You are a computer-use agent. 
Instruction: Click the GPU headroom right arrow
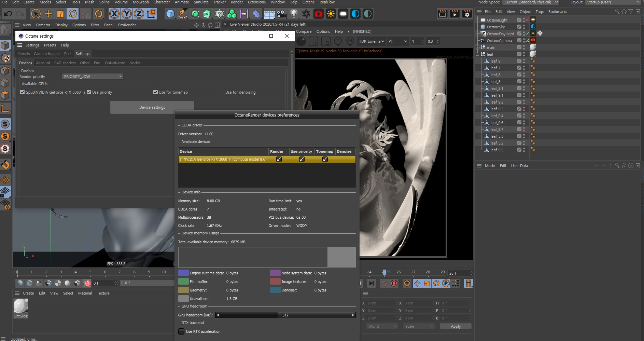click(x=353, y=315)
